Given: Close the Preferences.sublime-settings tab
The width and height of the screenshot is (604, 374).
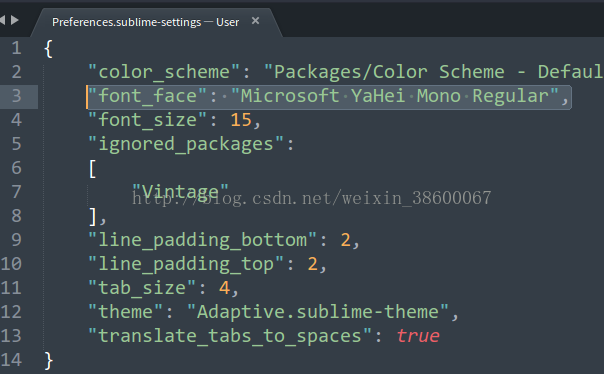Looking at the screenshot, I should [x=255, y=21].
